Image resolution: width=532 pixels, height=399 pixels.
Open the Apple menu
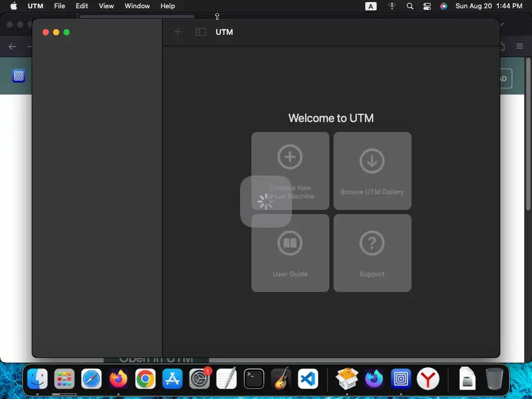tap(14, 6)
